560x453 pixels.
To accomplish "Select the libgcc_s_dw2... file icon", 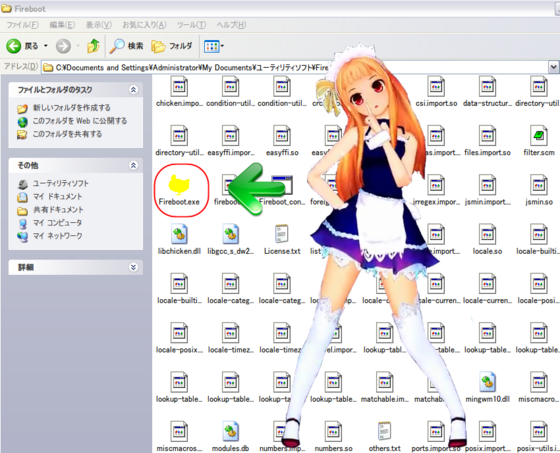I will click(x=230, y=235).
